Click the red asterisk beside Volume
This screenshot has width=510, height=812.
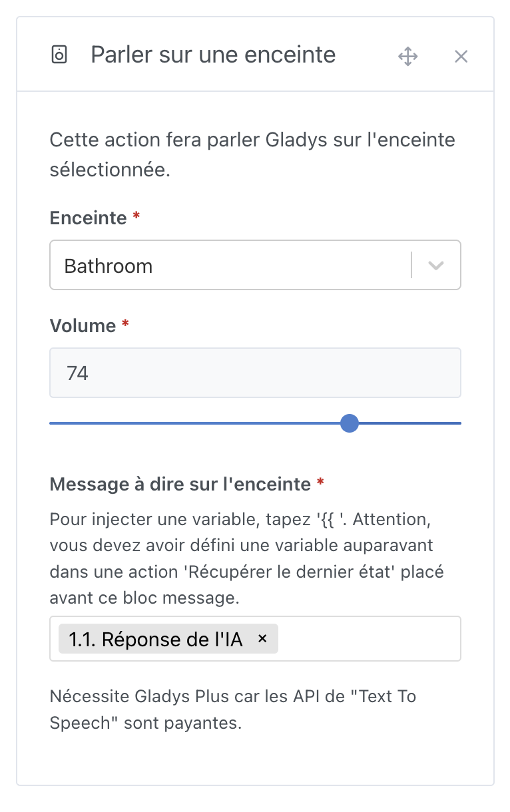(x=125, y=325)
